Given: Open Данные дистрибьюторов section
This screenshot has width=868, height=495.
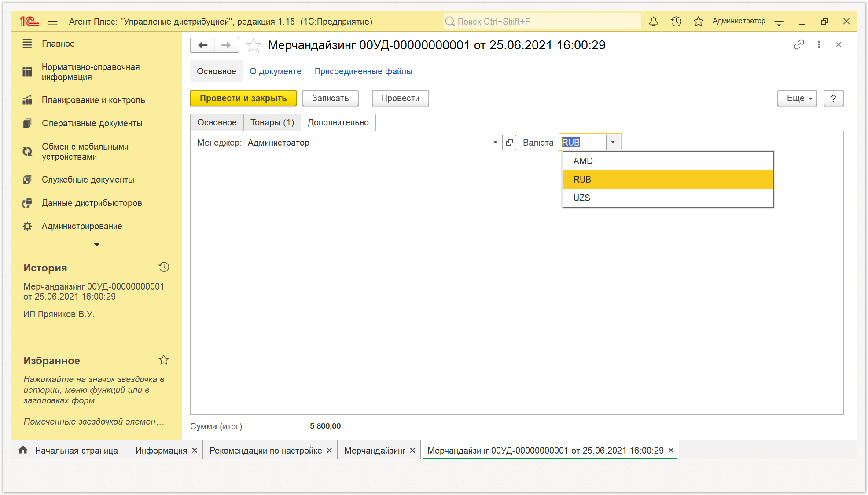Looking at the screenshot, I should coord(92,203).
